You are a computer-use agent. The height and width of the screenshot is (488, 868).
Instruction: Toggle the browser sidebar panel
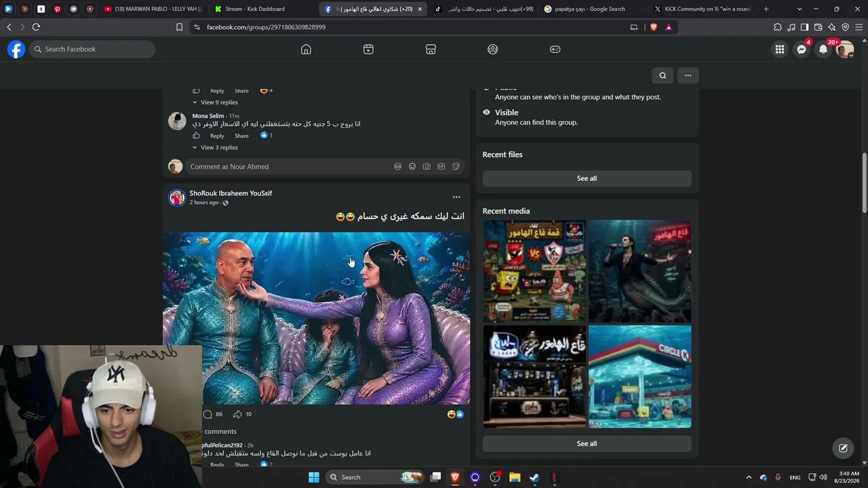[x=804, y=27]
